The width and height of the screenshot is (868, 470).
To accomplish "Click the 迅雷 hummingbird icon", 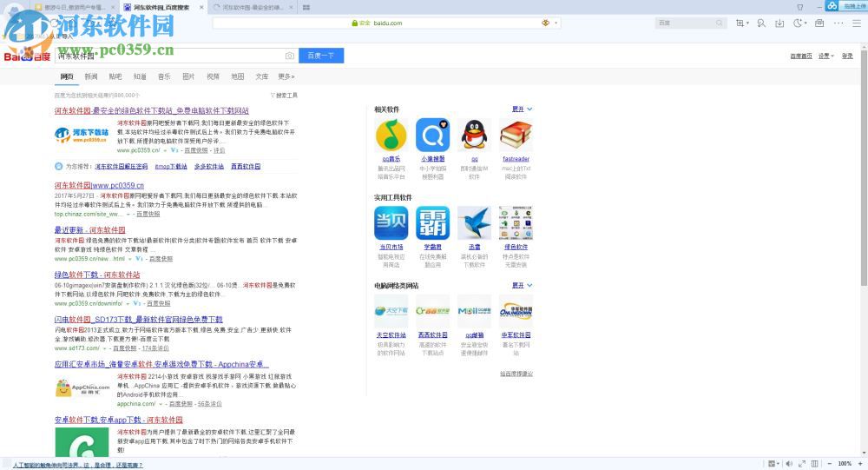I will click(x=475, y=222).
